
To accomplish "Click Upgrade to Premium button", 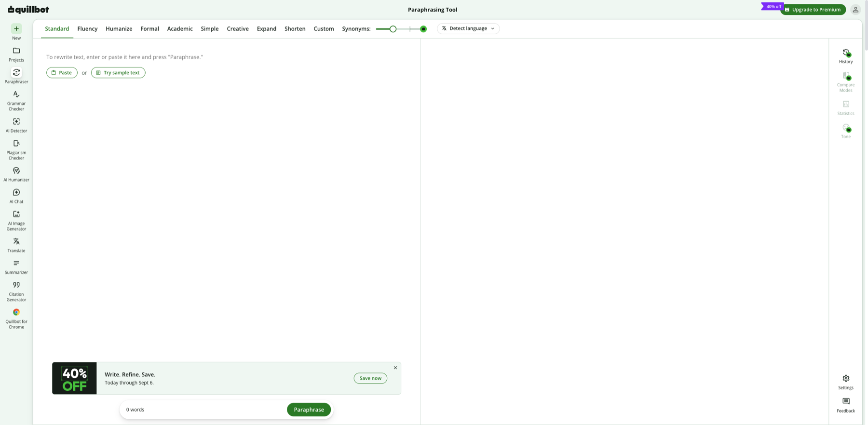I will point(813,10).
